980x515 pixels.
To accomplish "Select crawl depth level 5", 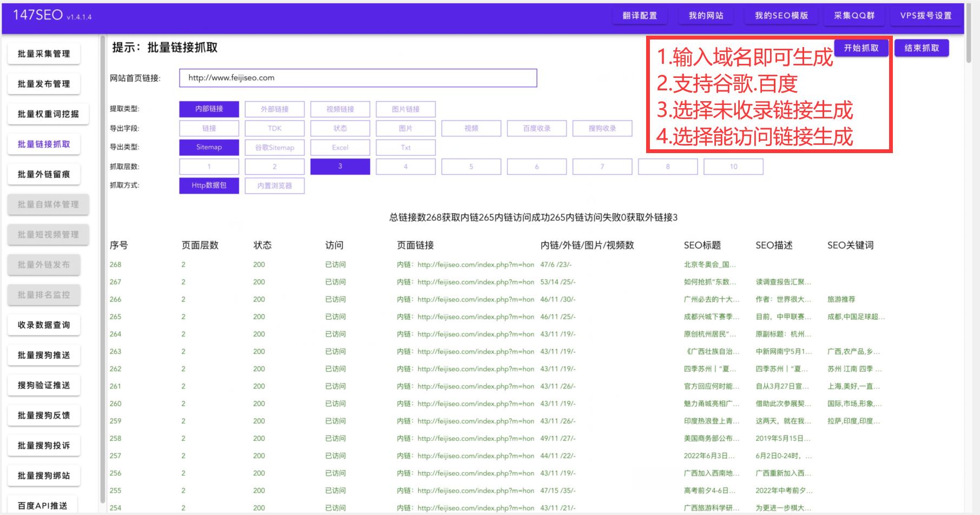I will pyautogui.click(x=471, y=166).
